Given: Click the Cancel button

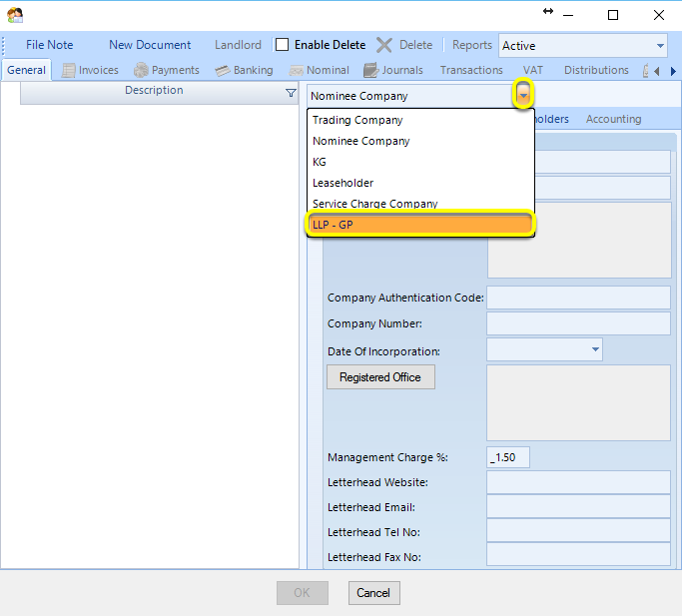Looking at the screenshot, I should coord(373,592).
